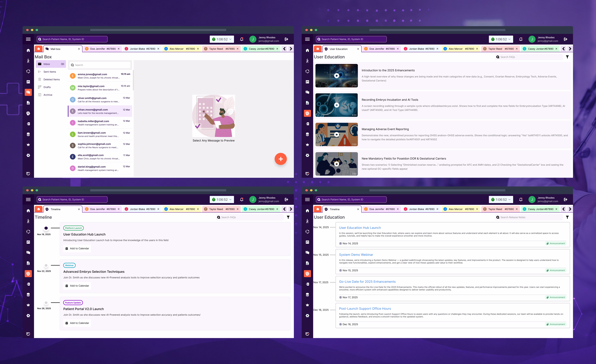Click highlighted education icon in video window sidebar
Screen dimensions: 596x364
click(x=307, y=113)
